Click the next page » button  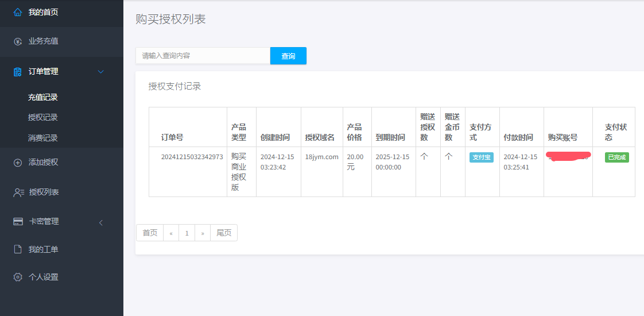(x=203, y=233)
